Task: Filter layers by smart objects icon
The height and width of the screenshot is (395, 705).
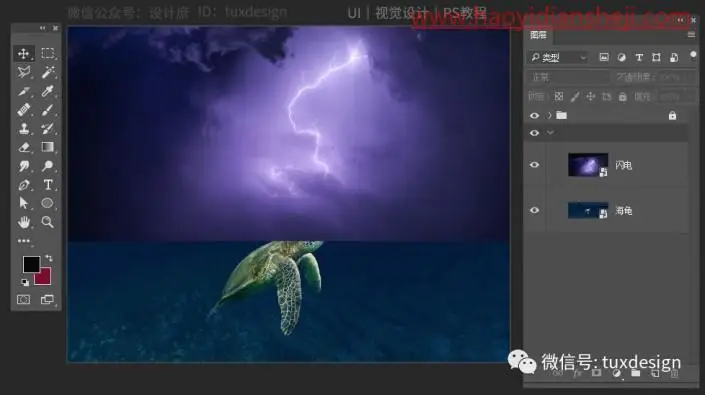Action: 674,57
